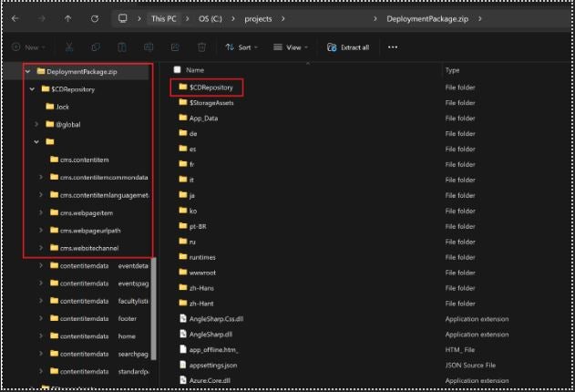Toggle the select-all checkbox beside Name
The height and width of the screenshot is (392, 575).
(x=177, y=69)
